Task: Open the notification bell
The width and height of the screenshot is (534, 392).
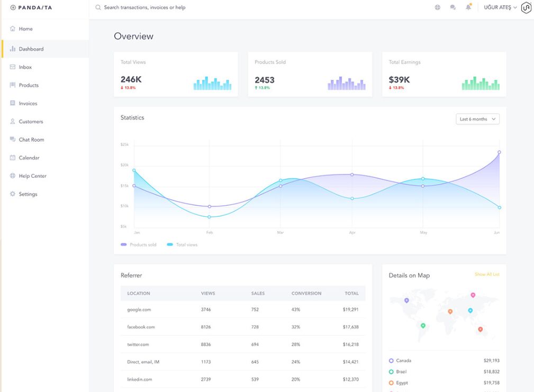Action: pos(467,7)
